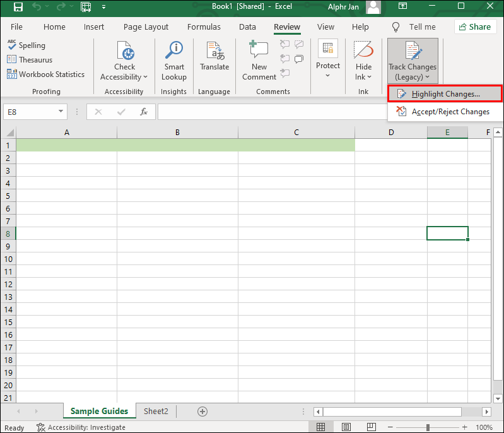Screen dimensions: 504x433
Task: Switch to the Formulas tab
Action: [204, 27]
